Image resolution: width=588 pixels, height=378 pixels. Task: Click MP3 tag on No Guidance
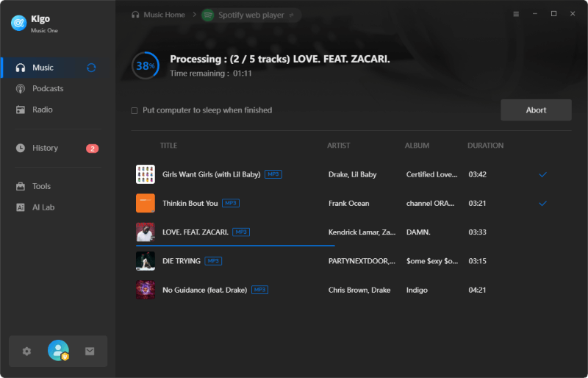coord(260,290)
